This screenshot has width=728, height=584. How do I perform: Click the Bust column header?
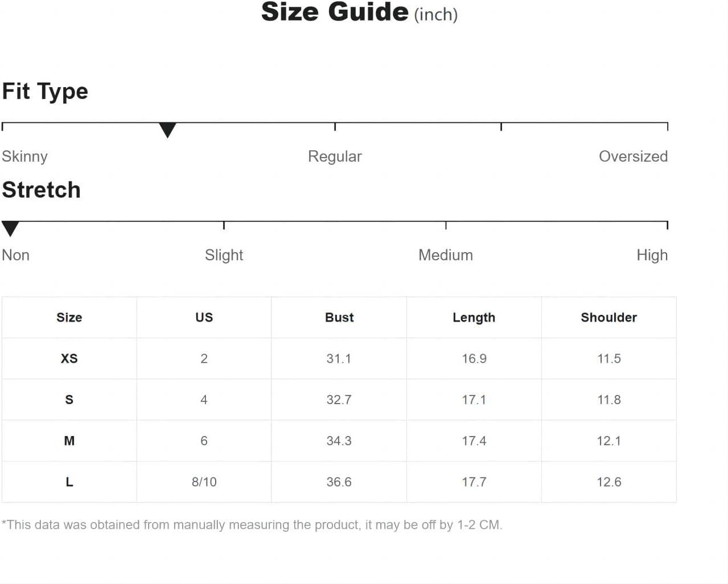click(339, 318)
